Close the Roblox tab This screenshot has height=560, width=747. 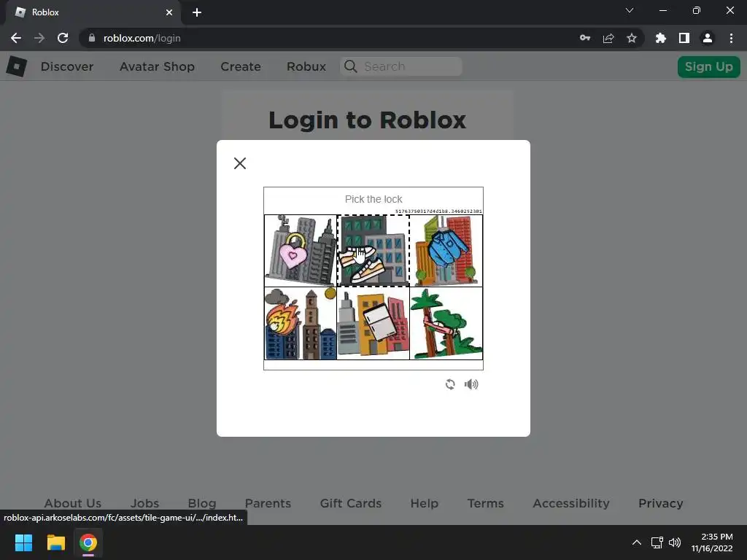169,12
